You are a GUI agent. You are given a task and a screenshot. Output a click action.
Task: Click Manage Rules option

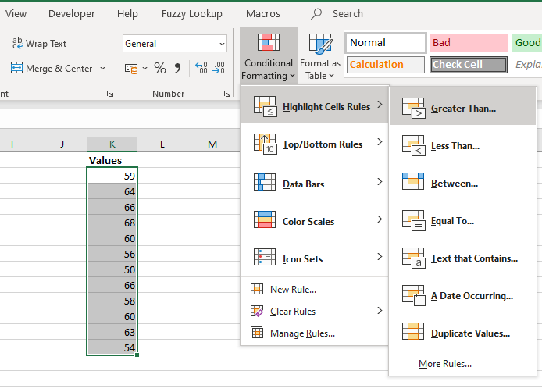click(301, 333)
